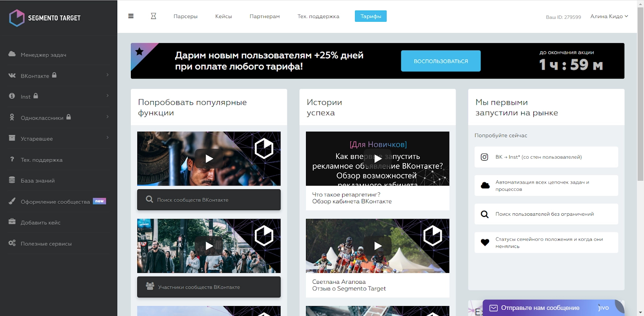Image resolution: width=644 pixels, height=316 pixels.
Task: Click the envelope icon in Jivo chat widget
Action: click(x=493, y=308)
